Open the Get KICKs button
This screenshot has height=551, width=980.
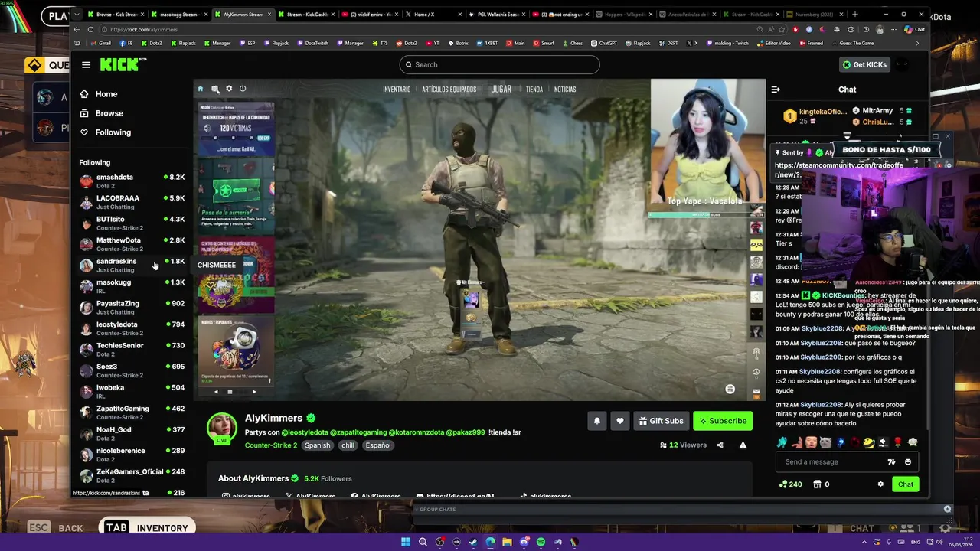pos(864,64)
